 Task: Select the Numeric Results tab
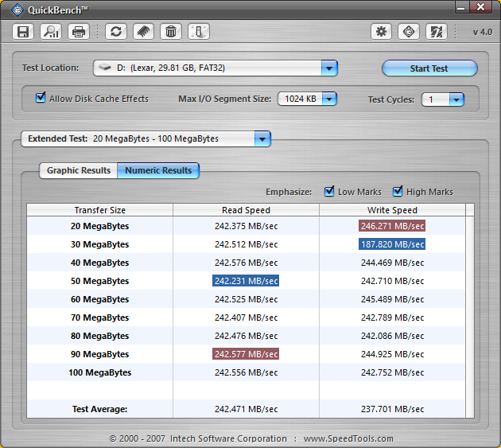(x=158, y=170)
